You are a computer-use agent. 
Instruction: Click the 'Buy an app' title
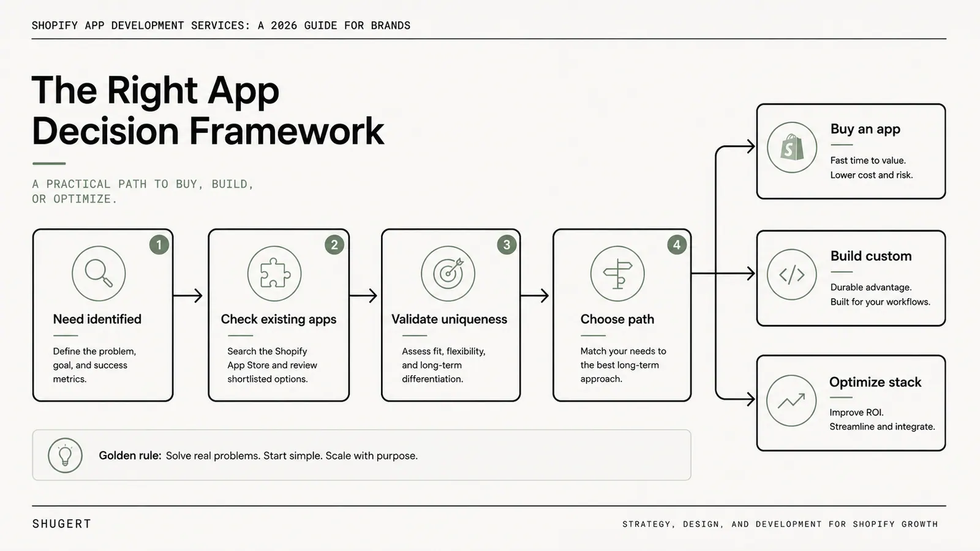pyautogui.click(x=865, y=129)
